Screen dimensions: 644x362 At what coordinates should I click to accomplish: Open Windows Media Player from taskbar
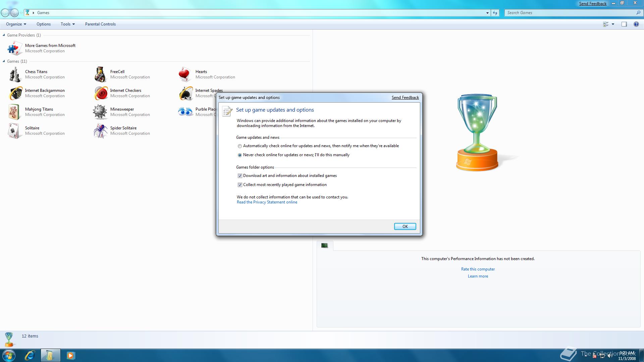(71, 355)
